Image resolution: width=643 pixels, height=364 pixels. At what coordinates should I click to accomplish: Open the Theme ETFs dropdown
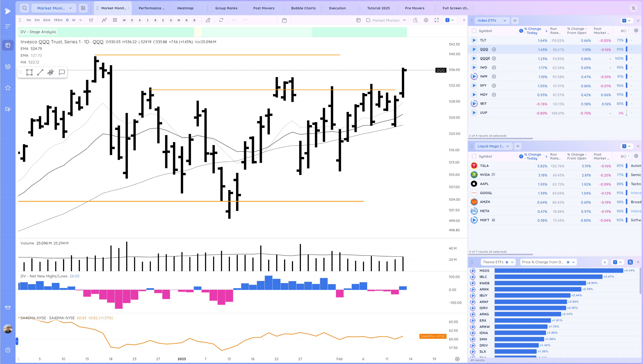point(512,262)
